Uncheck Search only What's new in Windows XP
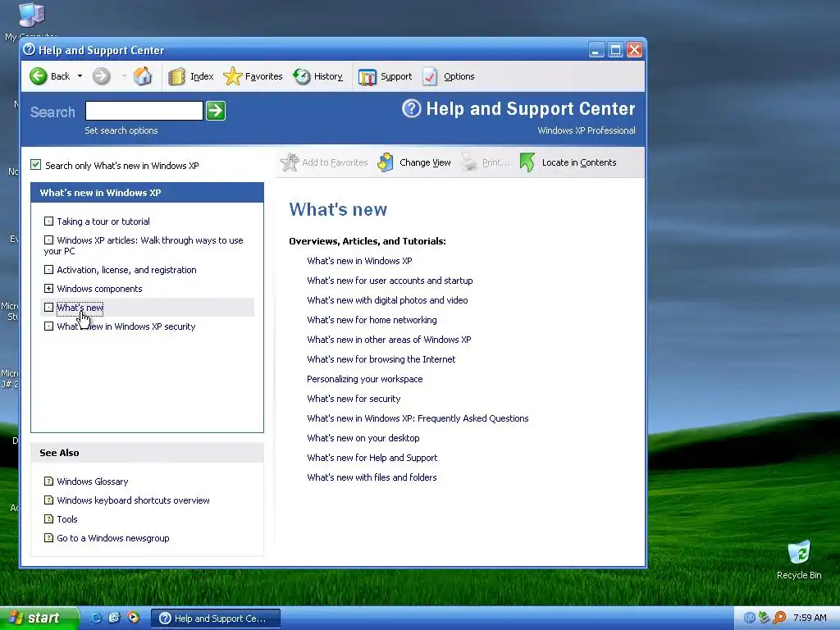This screenshot has height=630, width=840. coord(36,165)
